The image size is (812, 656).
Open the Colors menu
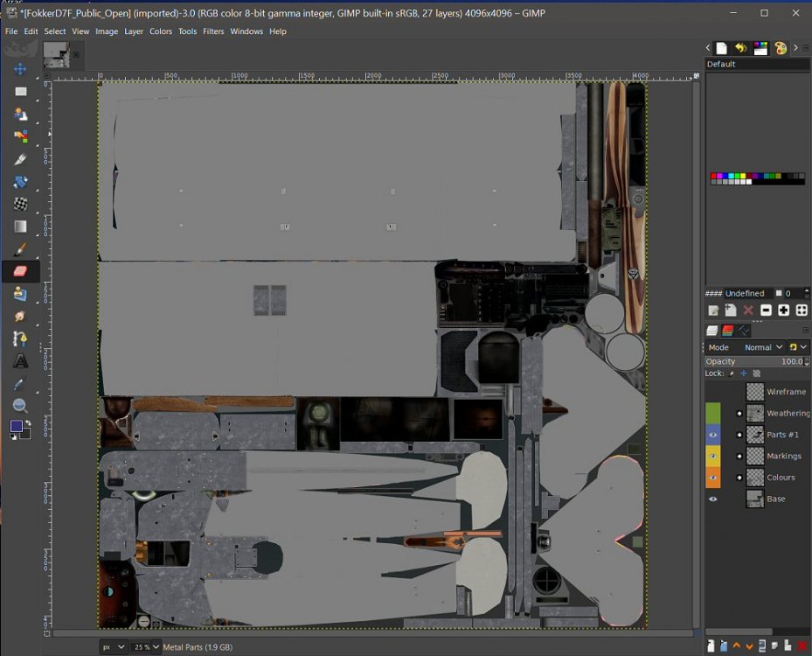coord(161,31)
